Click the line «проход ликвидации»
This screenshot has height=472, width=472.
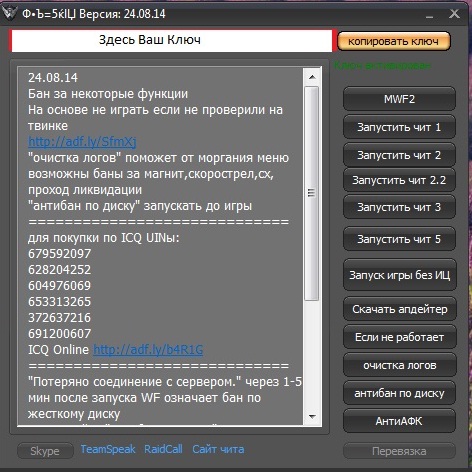tap(85, 190)
